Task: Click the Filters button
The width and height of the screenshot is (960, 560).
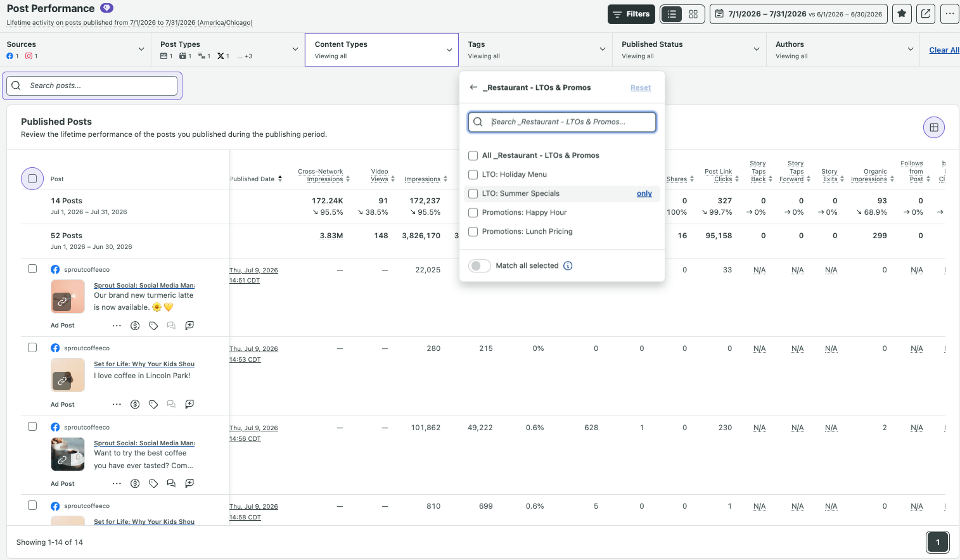Action: point(631,14)
